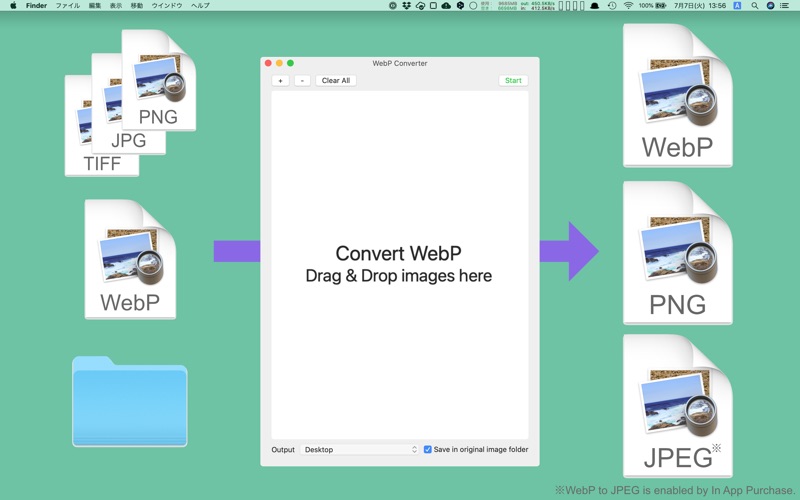The image size is (800, 500).
Task: Click the network speed readout in menu bar
Action: [x=537, y=6]
